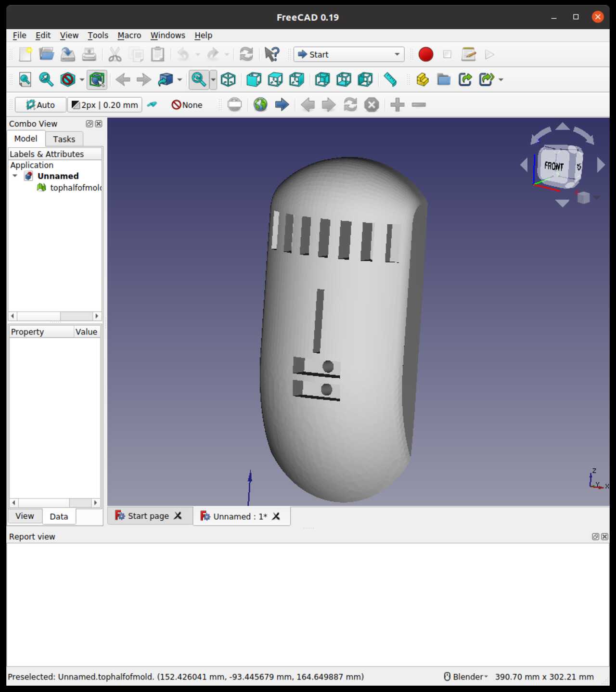Screen dimensions: 616x692
Task: Toggle construction mode icon
Action: pyautogui.click(x=152, y=104)
